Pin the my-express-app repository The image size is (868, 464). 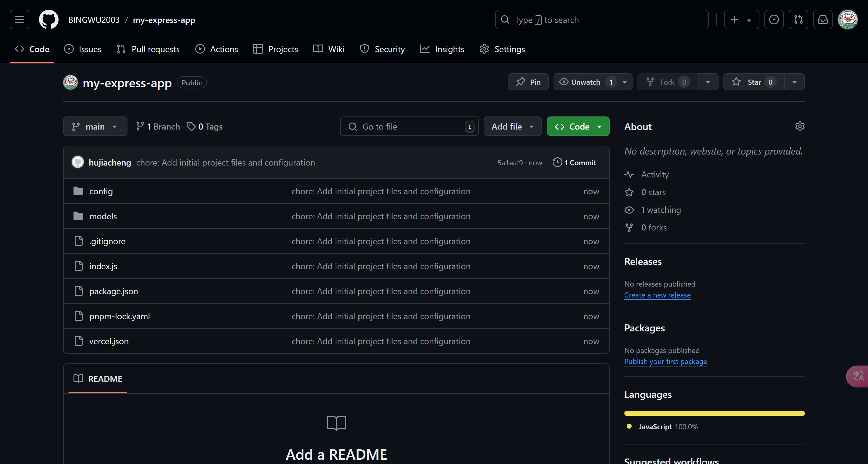pos(528,82)
